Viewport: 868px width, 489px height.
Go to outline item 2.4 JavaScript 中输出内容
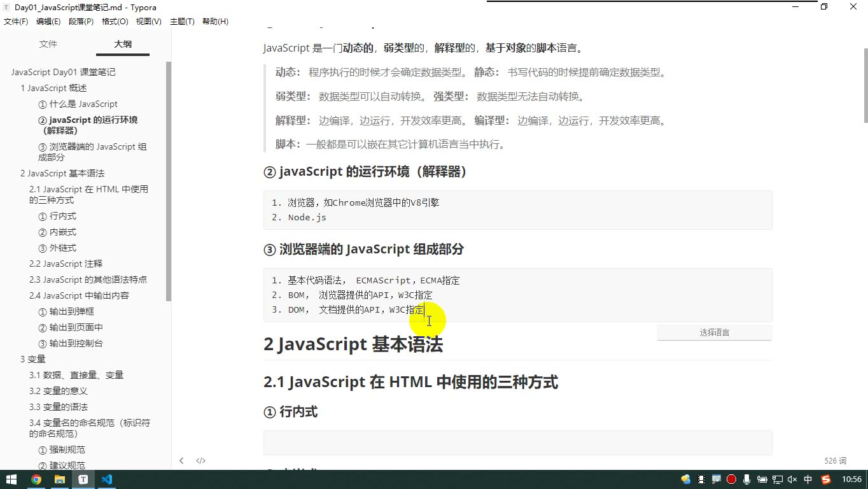tap(79, 295)
